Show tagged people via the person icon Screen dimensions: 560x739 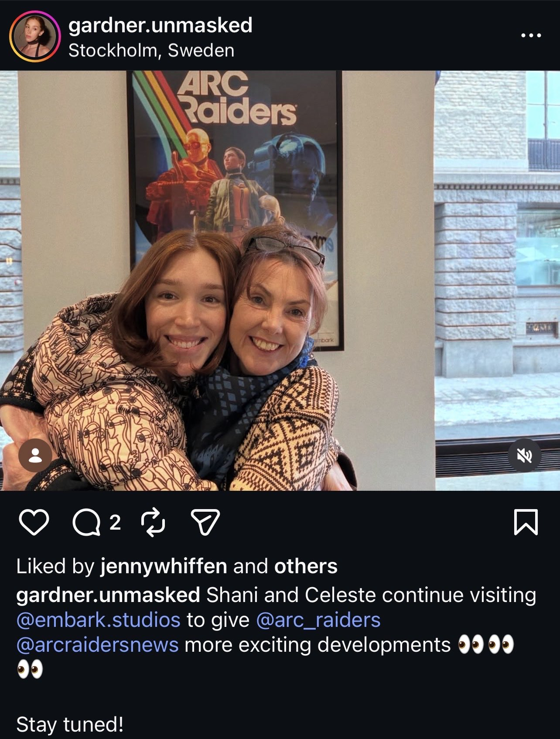(x=35, y=456)
